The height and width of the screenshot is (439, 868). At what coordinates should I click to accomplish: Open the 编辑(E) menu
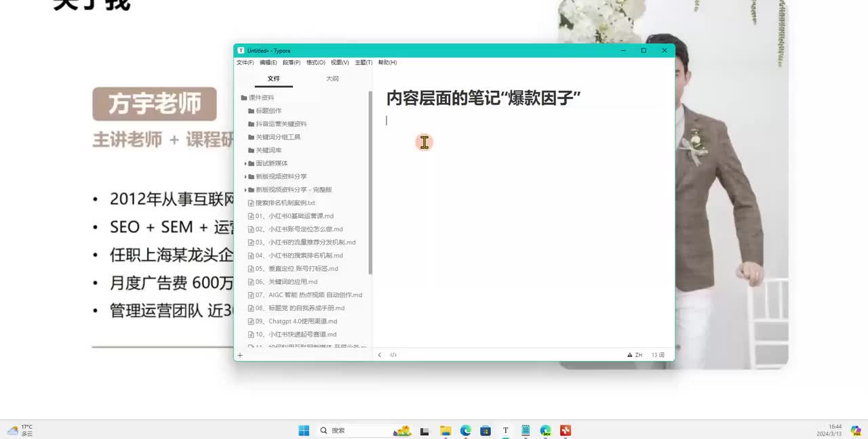268,62
